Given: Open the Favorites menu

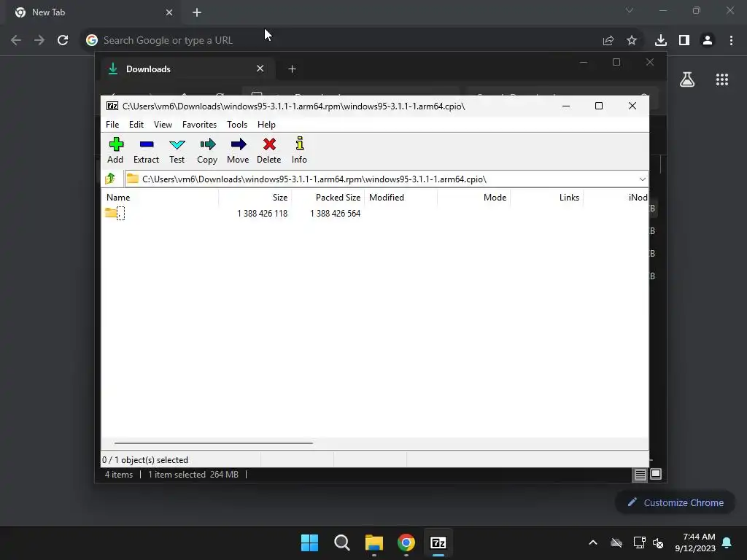Looking at the screenshot, I should [199, 124].
